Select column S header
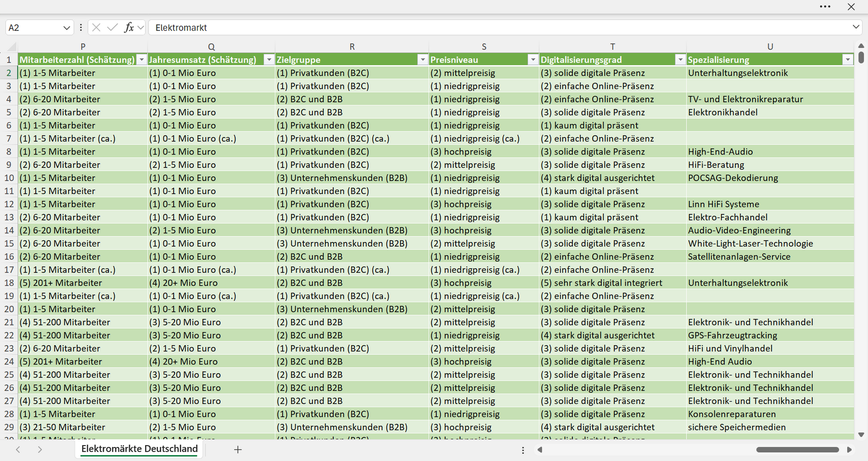 point(484,46)
